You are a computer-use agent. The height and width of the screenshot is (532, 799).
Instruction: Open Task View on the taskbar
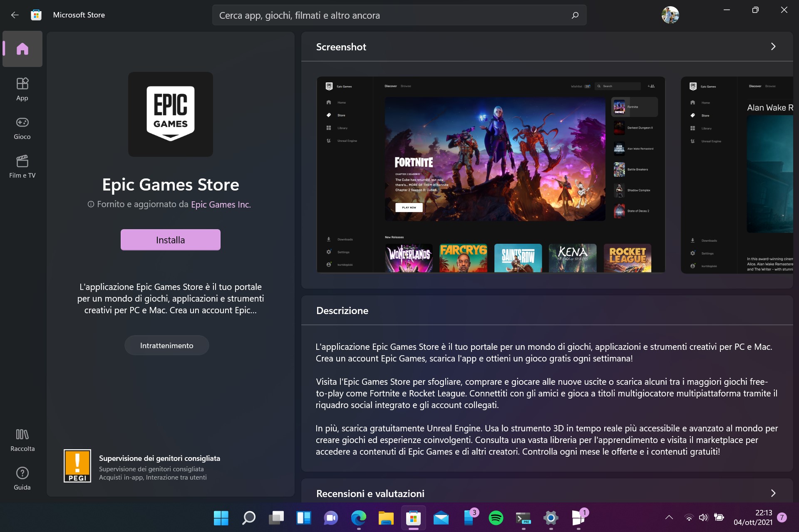(x=276, y=518)
